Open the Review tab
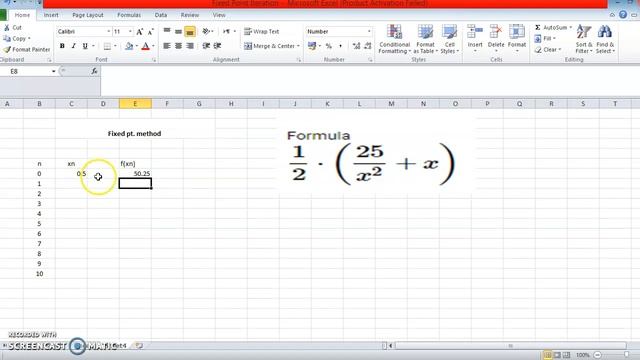This screenshot has width=640, height=360. (x=190, y=15)
